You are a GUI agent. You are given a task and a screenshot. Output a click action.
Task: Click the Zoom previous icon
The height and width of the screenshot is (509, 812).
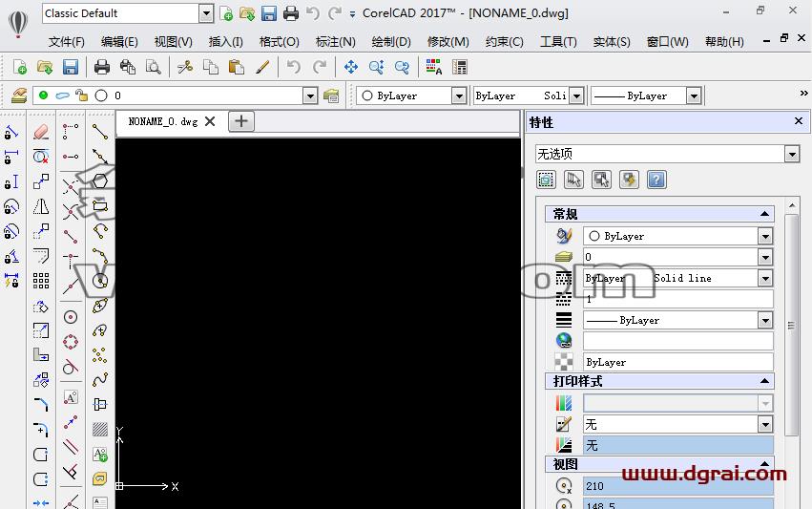402,67
